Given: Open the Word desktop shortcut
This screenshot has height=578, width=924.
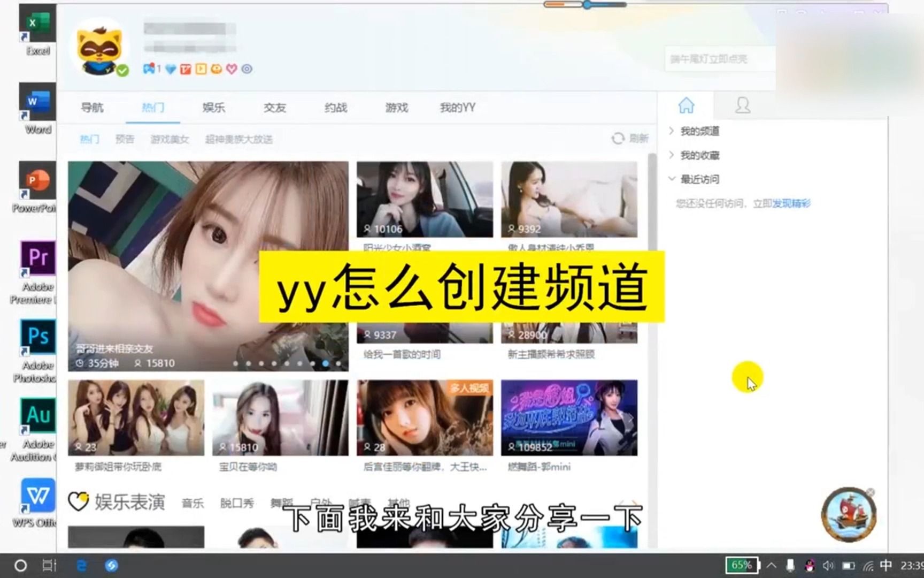Looking at the screenshot, I should [x=37, y=109].
